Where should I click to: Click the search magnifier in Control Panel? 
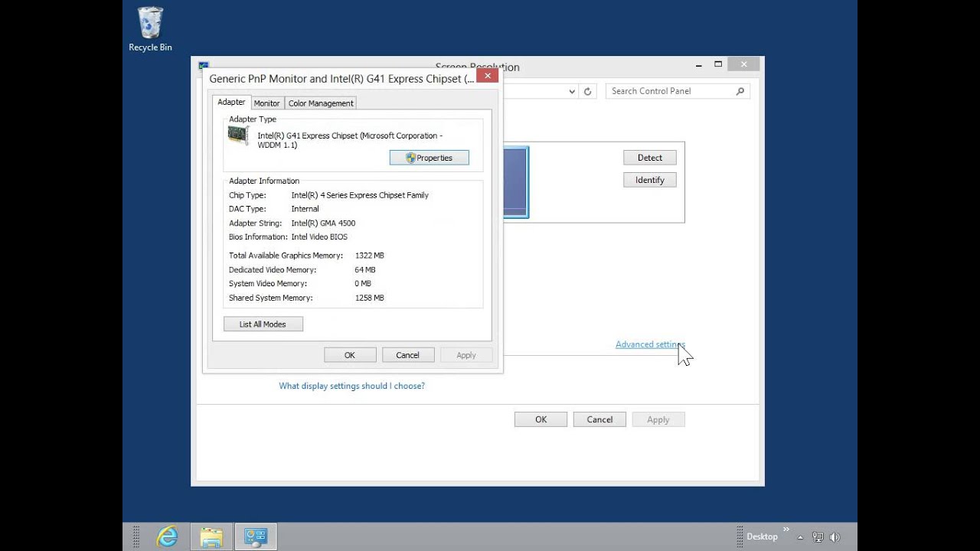tap(740, 91)
